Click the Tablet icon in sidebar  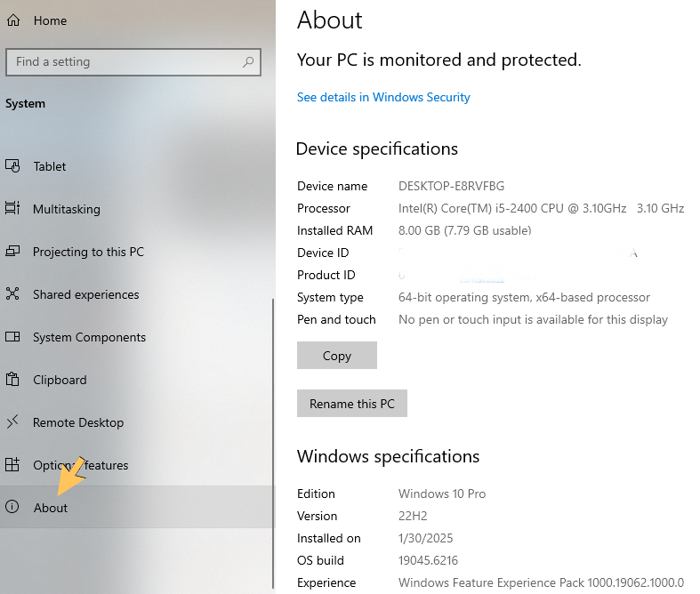tap(12, 166)
